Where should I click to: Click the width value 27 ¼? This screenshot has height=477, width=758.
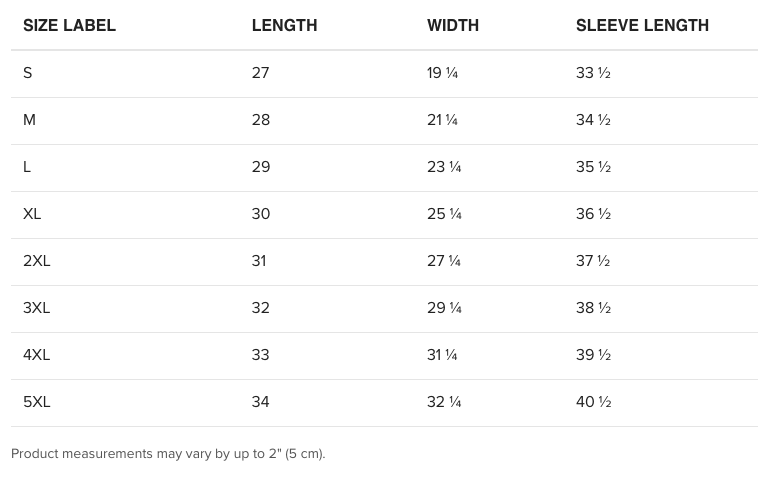444,260
